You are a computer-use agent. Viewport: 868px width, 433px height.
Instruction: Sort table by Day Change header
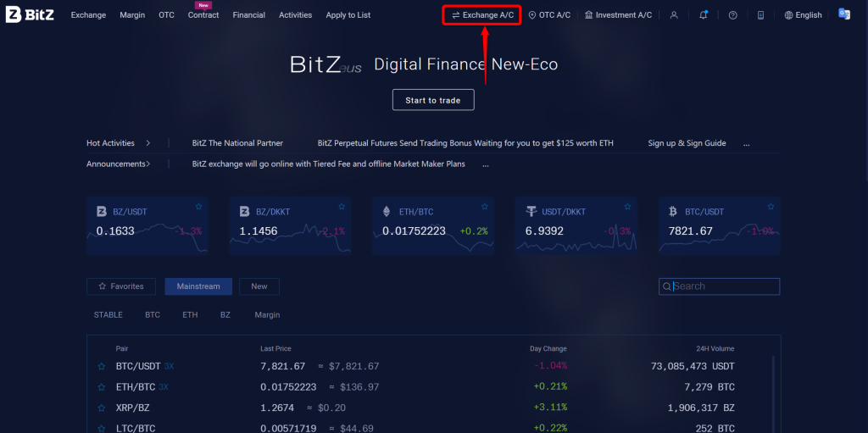548,349
